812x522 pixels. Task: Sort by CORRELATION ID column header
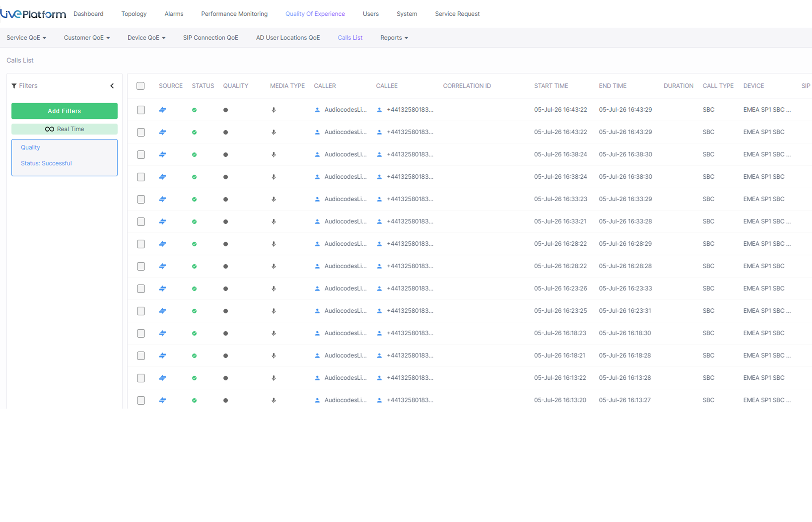(x=467, y=86)
